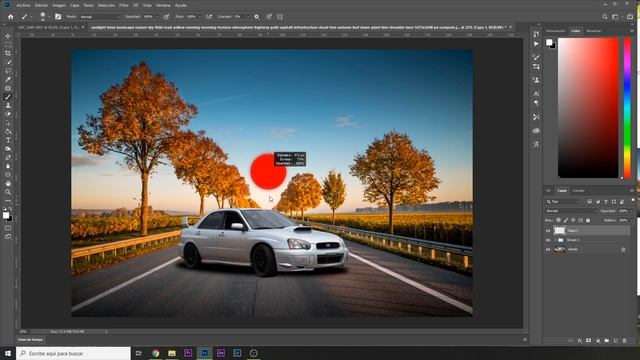Open the Share button at top right
This screenshot has height=360, width=640.
pyautogui.click(x=630, y=17)
